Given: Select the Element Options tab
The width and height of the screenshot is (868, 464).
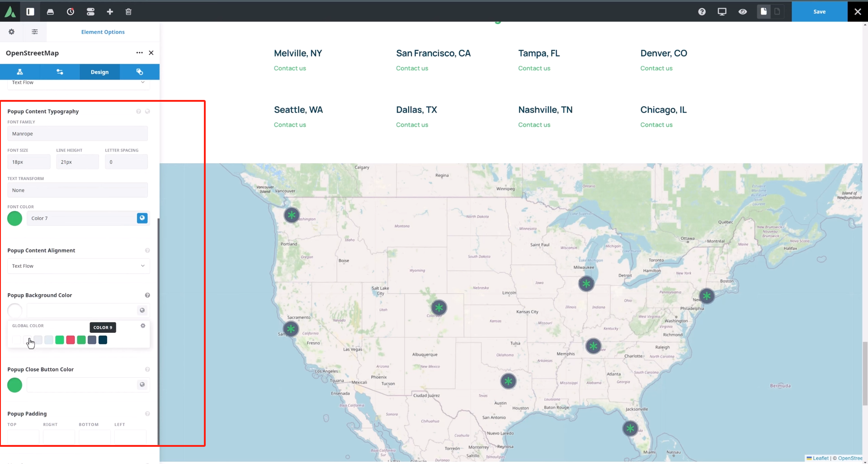Looking at the screenshot, I should click(x=103, y=32).
